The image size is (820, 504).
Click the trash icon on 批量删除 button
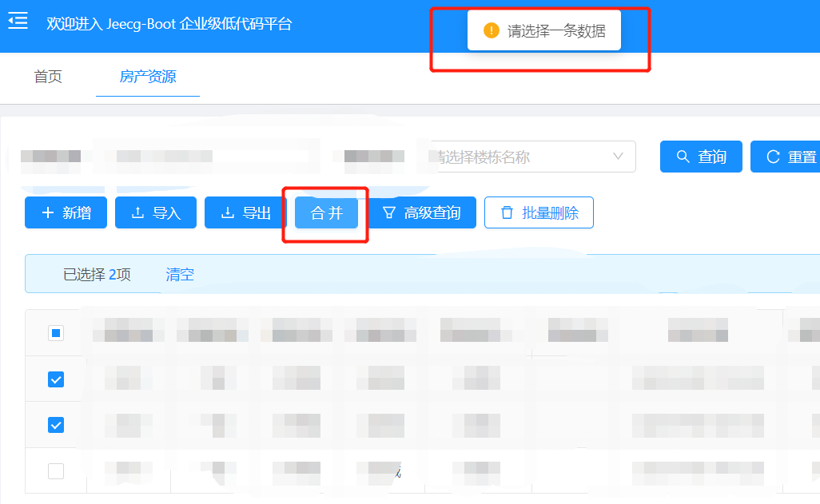507,212
